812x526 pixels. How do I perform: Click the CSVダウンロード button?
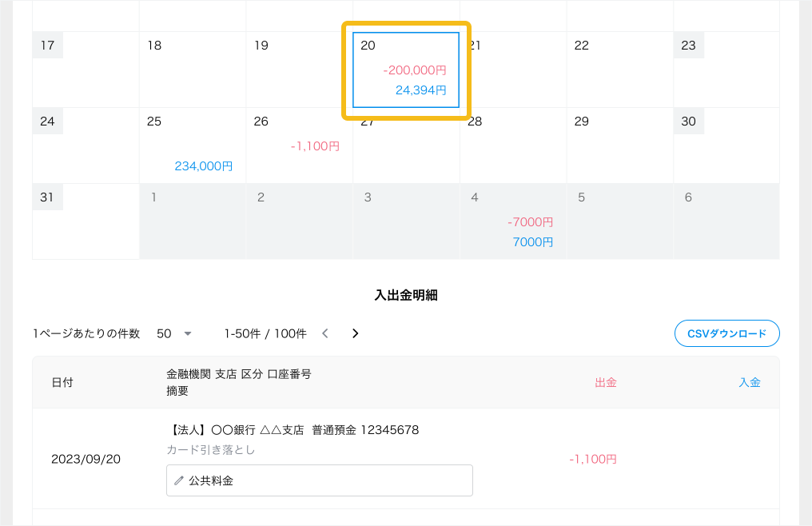[x=726, y=333]
